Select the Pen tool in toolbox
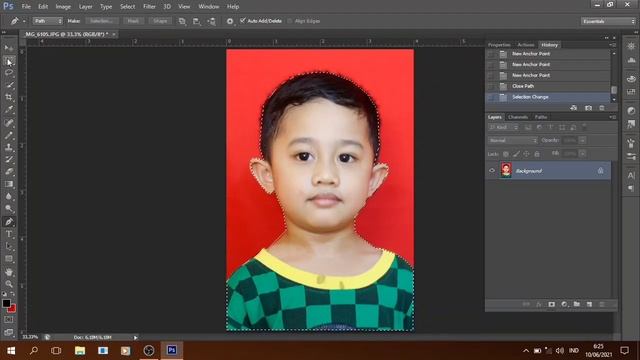 (x=9, y=222)
